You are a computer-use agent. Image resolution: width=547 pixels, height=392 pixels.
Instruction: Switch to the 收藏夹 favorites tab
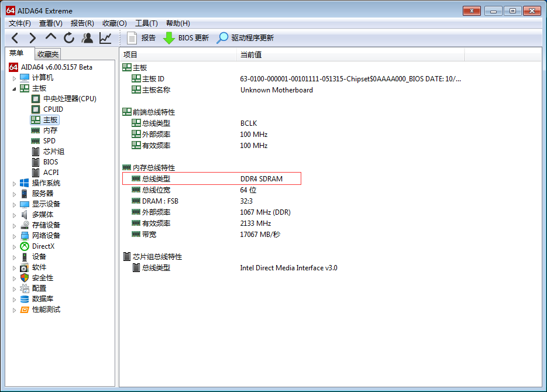48,54
